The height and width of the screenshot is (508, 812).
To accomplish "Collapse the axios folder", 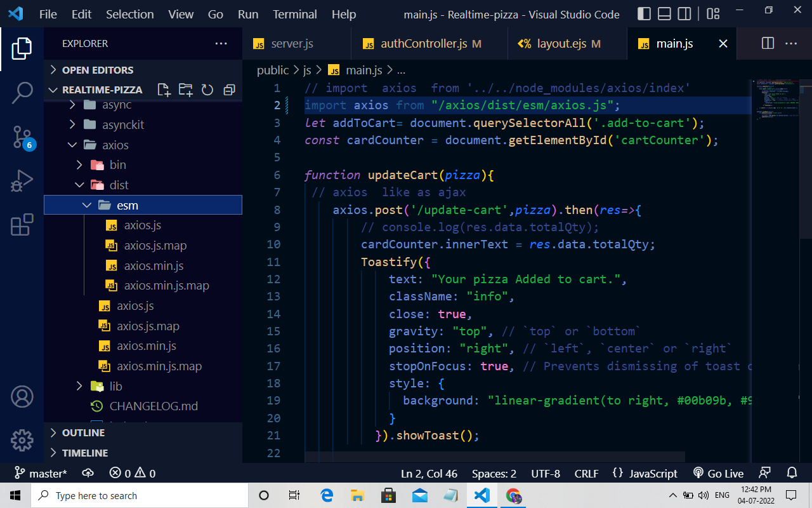I will [143, 145].
